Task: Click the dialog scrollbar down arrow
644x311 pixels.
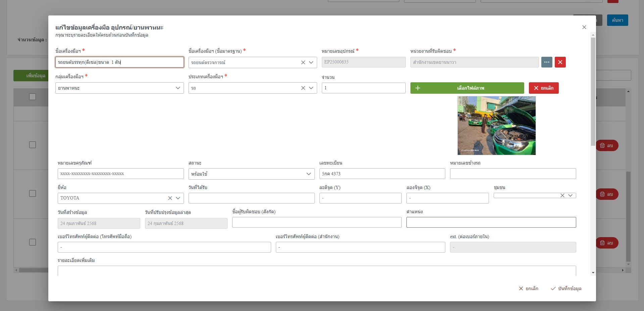Action: [x=593, y=273]
